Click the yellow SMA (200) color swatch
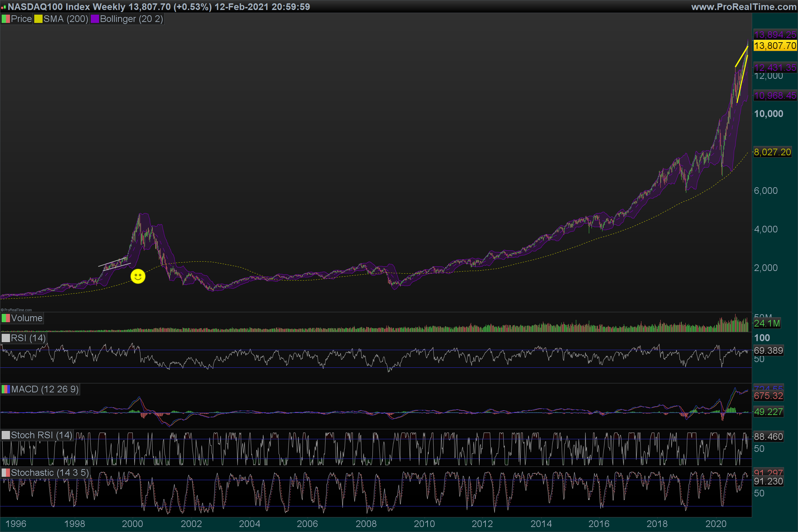This screenshot has width=798, height=532. coord(38,19)
